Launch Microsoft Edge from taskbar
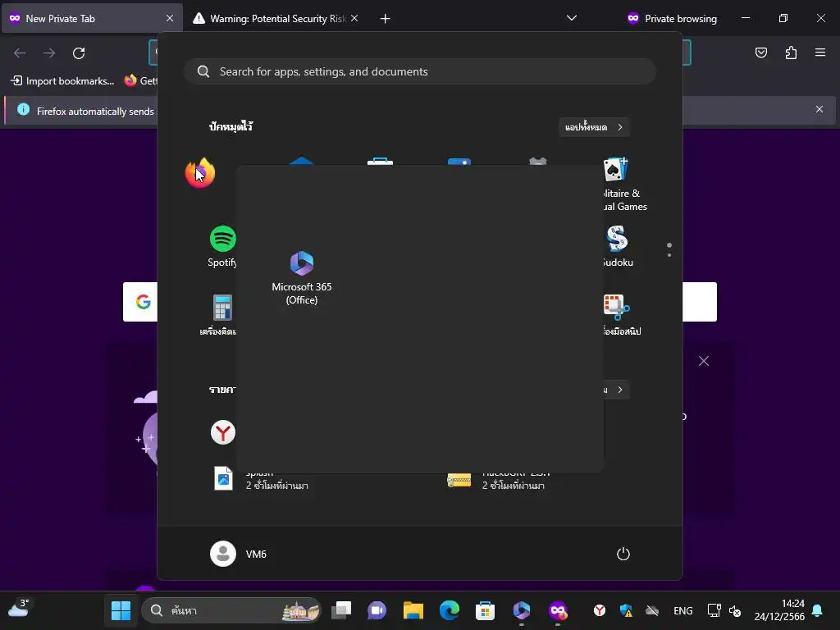 tap(450, 610)
